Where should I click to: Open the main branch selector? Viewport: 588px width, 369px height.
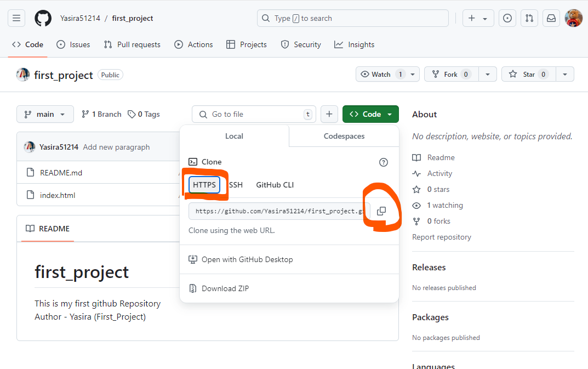tap(45, 114)
